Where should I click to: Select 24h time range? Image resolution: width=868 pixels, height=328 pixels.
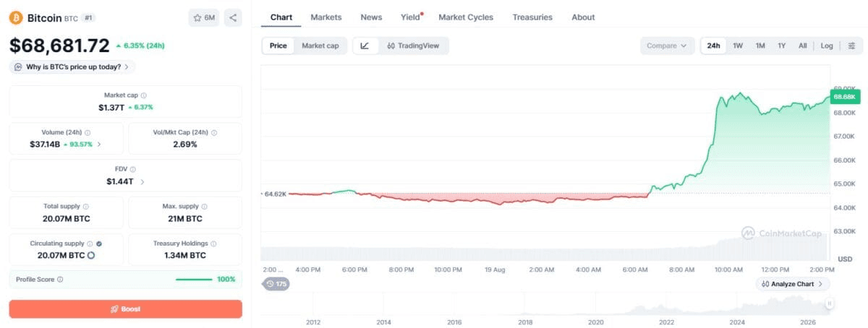click(714, 46)
